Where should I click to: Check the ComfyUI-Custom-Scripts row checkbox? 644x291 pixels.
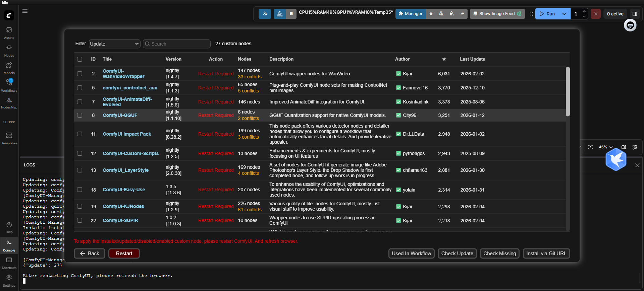(80, 153)
